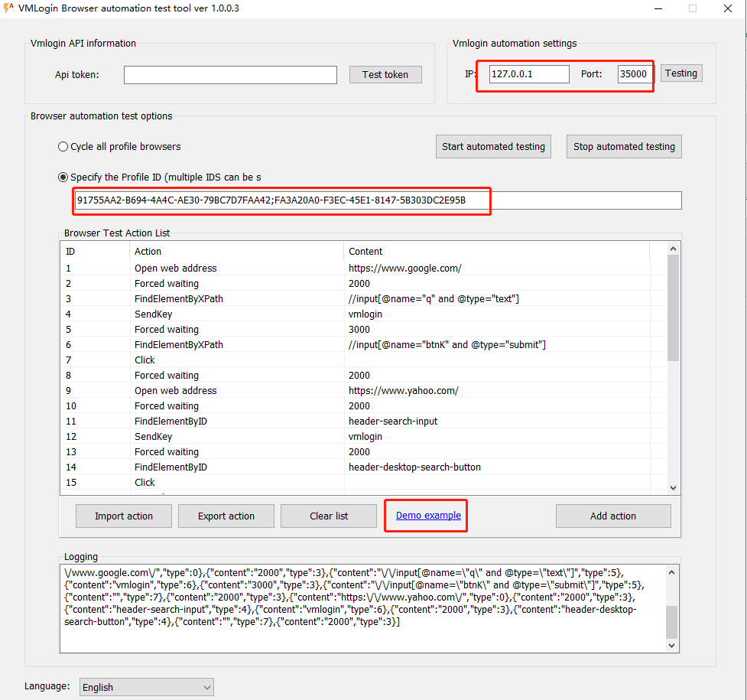The height and width of the screenshot is (700, 747).
Task: Click Add action button
Action: pos(612,516)
